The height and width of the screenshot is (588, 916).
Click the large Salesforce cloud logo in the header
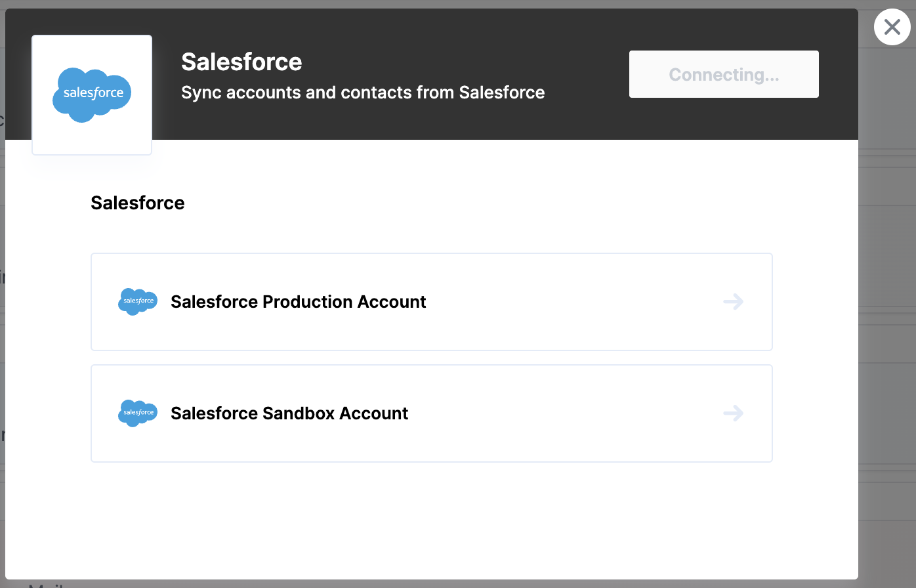pos(92,94)
